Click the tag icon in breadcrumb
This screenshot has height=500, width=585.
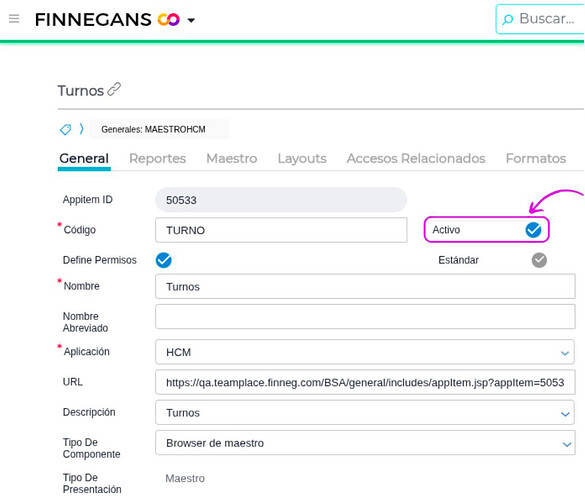[66, 129]
